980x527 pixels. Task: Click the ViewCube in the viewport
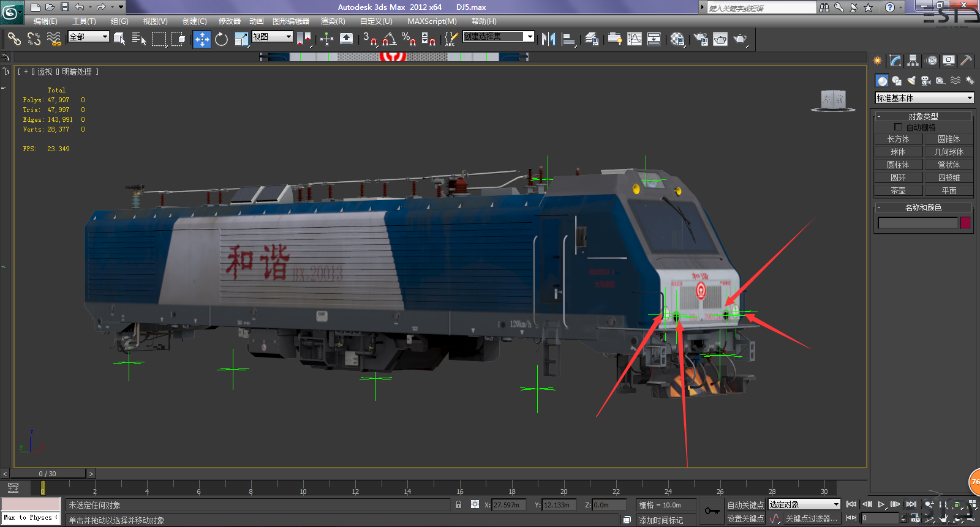tap(834, 100)
